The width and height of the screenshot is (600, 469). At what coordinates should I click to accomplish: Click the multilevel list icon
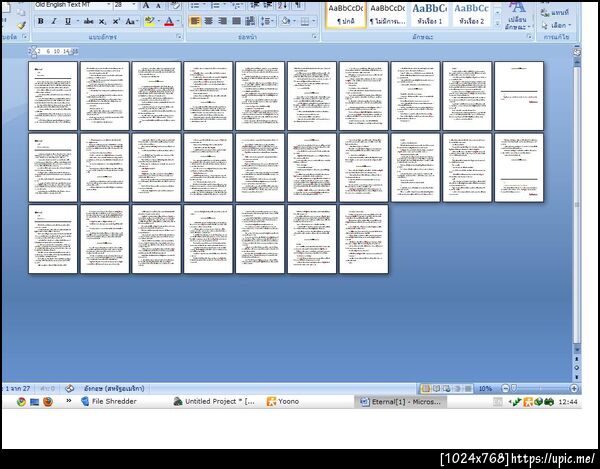238,5
